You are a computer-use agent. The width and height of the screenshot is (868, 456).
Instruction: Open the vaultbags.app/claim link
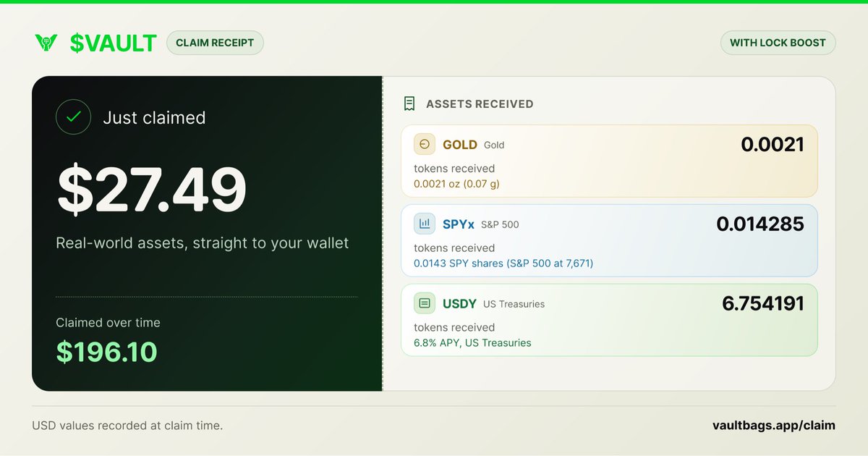pyautogui.click(x=774, y=426)
